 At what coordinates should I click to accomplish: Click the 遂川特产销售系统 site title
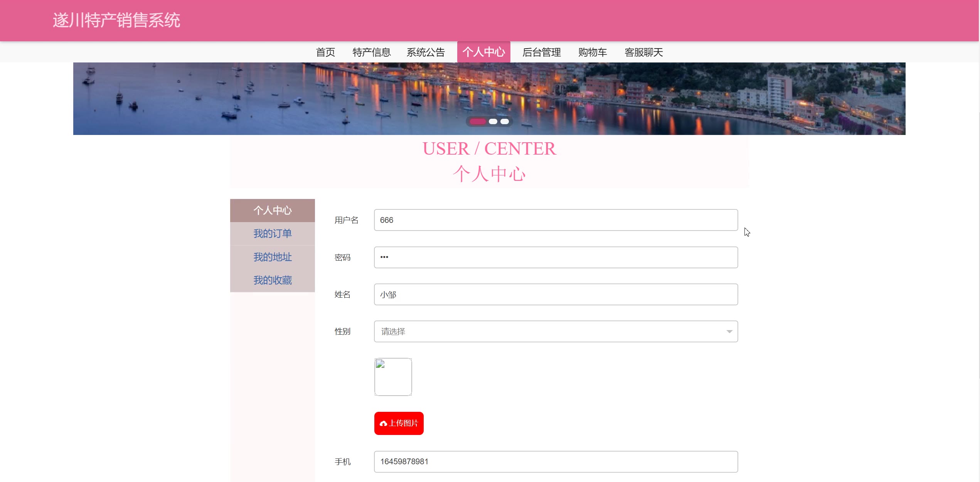[116, 20]
